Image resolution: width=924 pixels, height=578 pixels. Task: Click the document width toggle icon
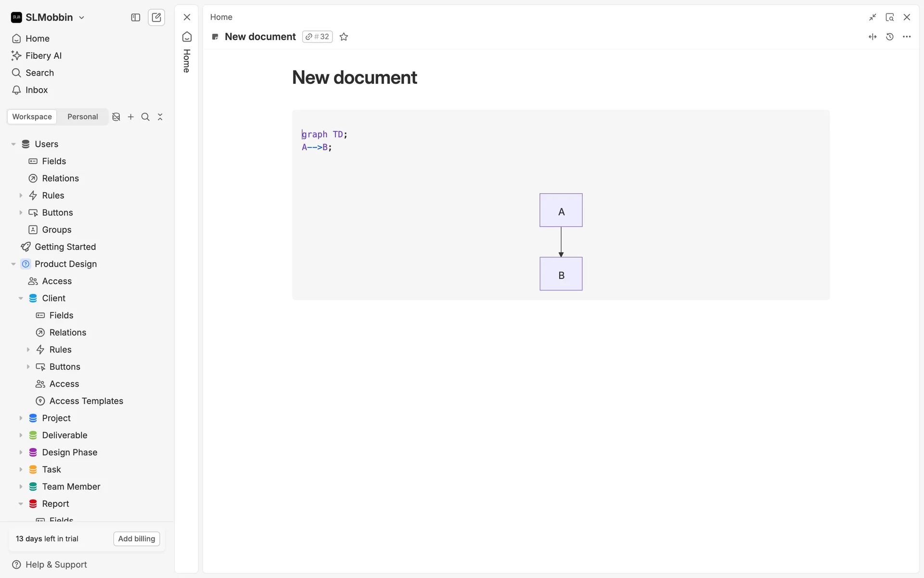point(873,37)
